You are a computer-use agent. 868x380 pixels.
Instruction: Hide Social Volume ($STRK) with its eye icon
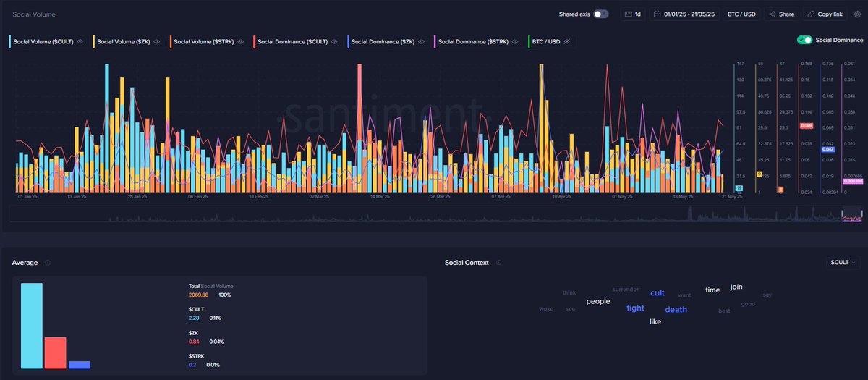241,42
